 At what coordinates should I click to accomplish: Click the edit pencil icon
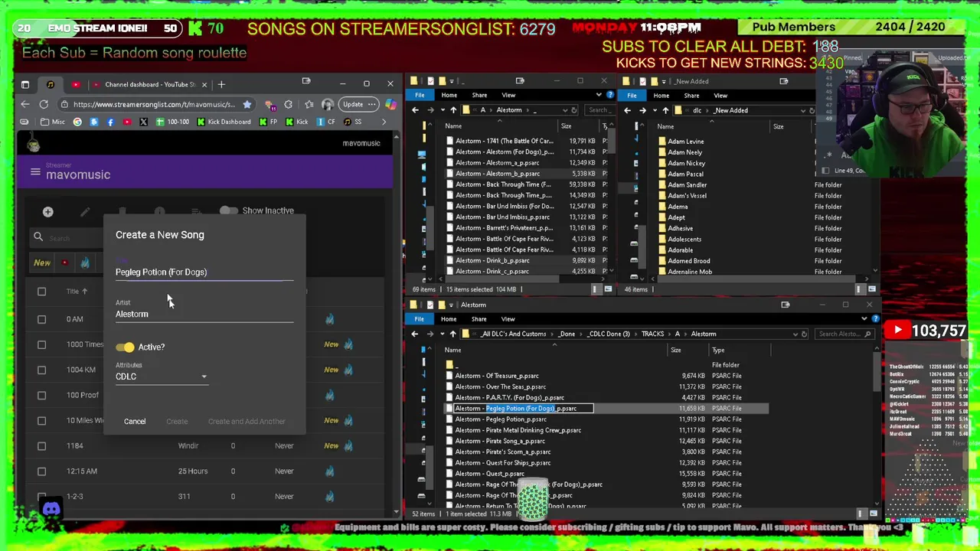coord(85,211)
